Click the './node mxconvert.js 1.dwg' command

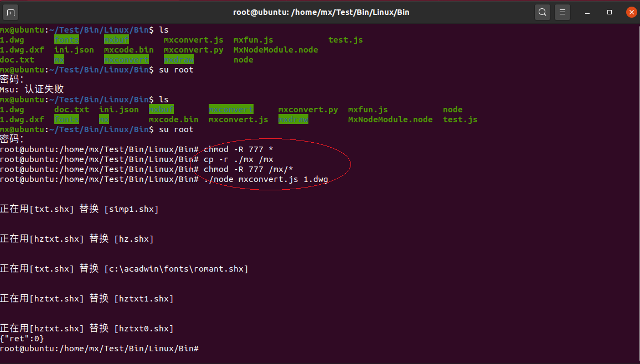tap(266, 179)
